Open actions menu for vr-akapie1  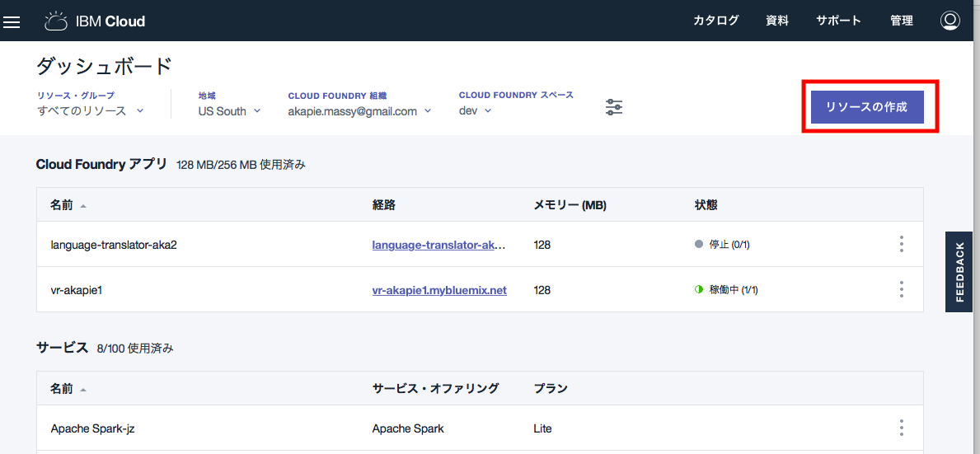901,289
